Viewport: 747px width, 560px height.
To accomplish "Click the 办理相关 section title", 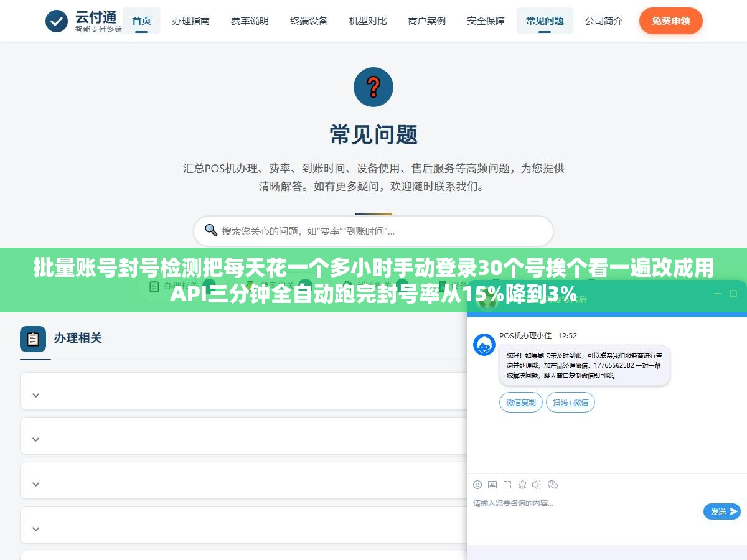I will [78, 338].
